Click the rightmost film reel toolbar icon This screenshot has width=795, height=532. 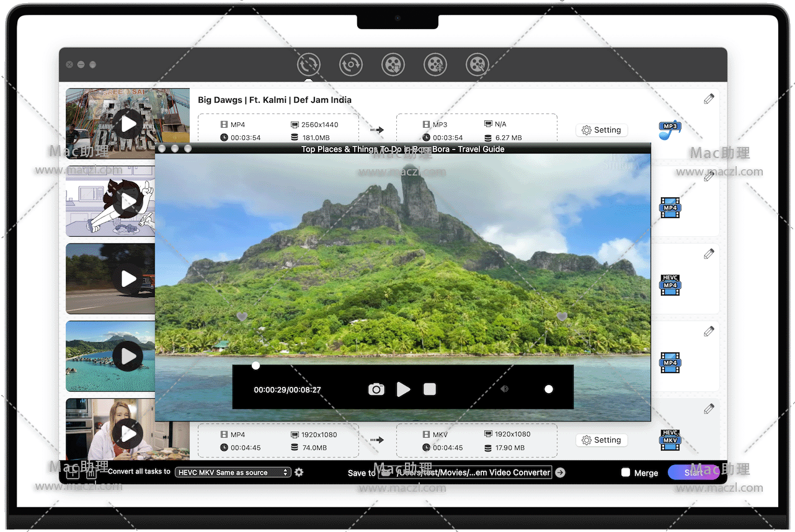click(477, 64)
